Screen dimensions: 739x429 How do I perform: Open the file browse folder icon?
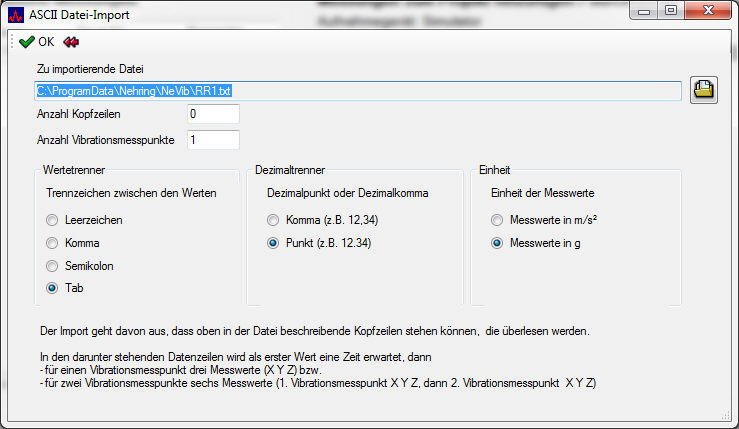(x=704, y=90)
